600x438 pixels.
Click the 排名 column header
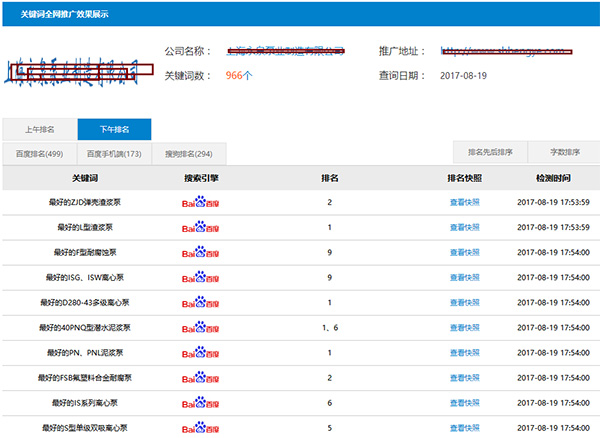329,178
